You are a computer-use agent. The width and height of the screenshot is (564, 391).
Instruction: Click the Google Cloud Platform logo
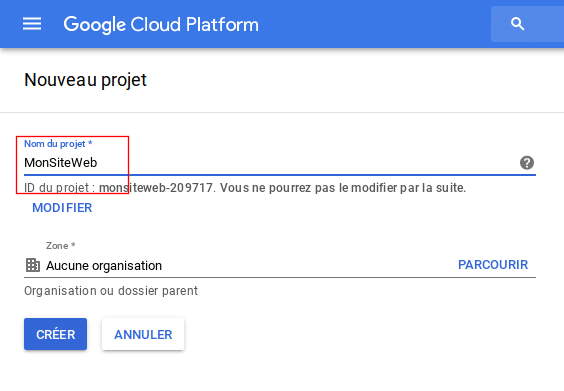pos(161,24)
